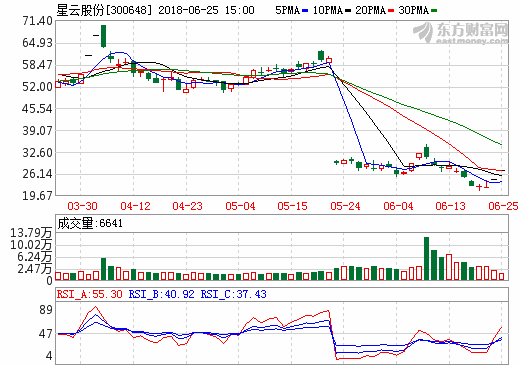Click the 20PMA red legend swatch
The width and height of the screenshot is (520, 365).
[x=391, y=11]
